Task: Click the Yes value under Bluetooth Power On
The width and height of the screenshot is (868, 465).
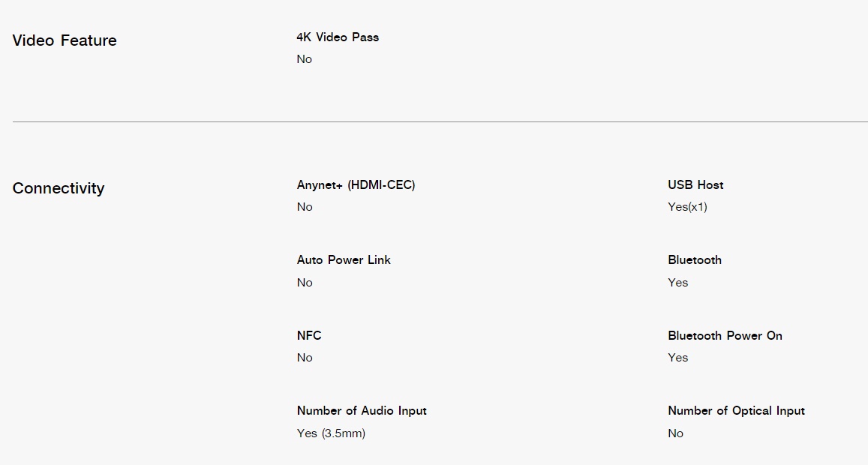Action: 678,358
